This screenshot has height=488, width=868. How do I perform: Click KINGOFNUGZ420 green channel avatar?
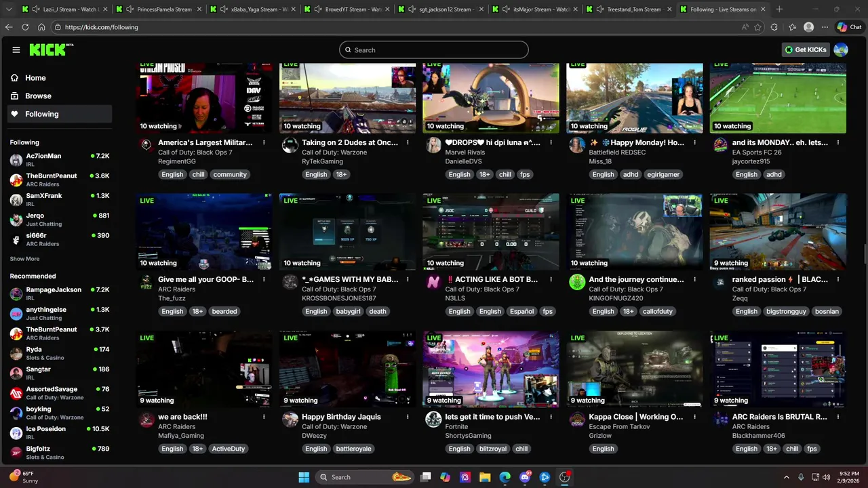[577, 282]
